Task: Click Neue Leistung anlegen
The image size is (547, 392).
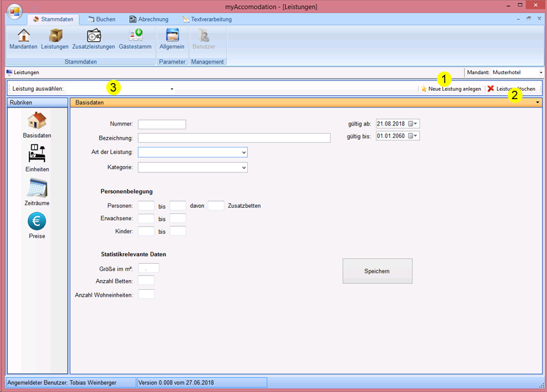Action: [x=451, y=89]
